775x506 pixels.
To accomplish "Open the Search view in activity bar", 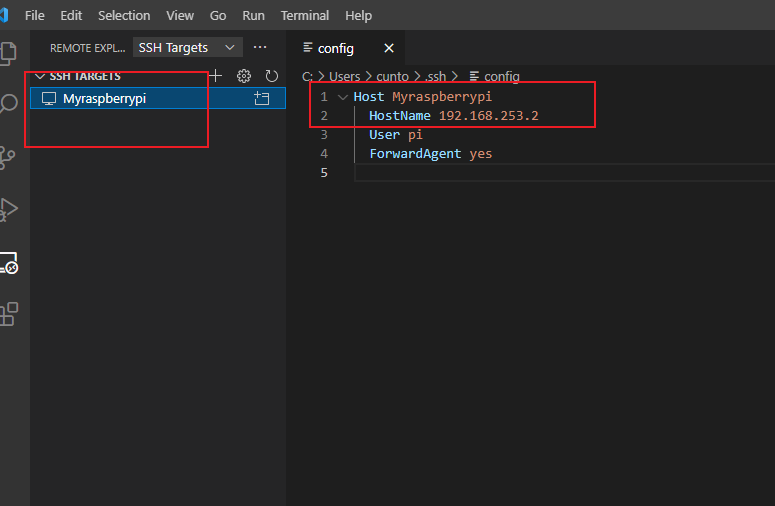I will (x=8, y=104).
